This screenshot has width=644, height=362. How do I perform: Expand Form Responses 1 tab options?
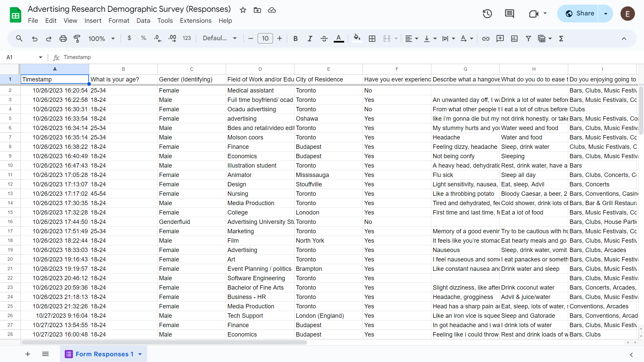[x=140, y=354]
